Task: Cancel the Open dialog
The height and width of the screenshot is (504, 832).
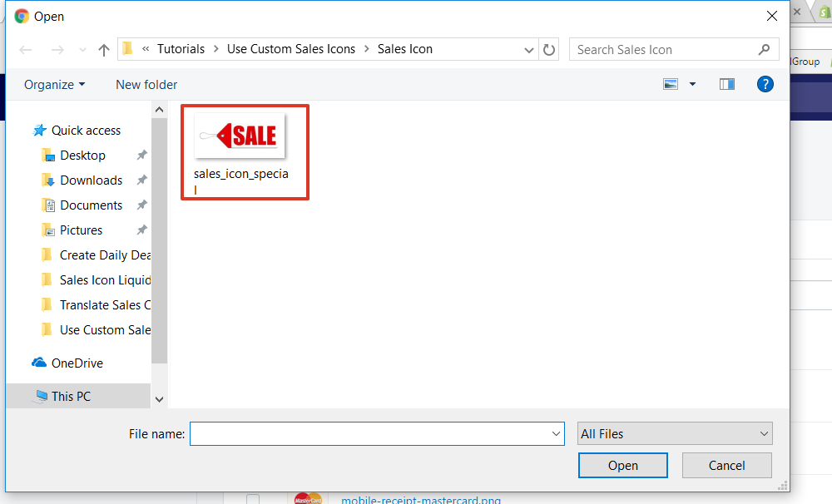Action: (x=726, y=465)
